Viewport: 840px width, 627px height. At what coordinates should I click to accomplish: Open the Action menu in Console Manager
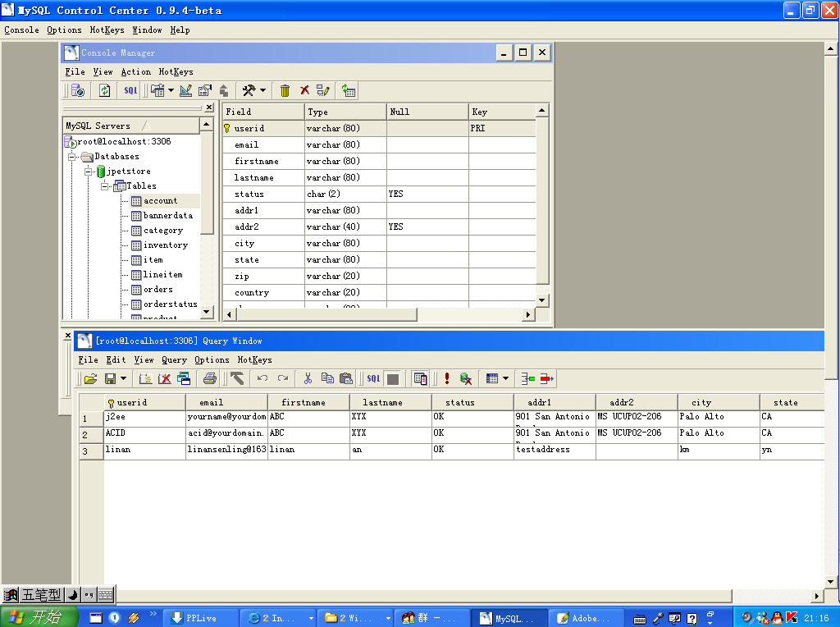click(135, 72)
